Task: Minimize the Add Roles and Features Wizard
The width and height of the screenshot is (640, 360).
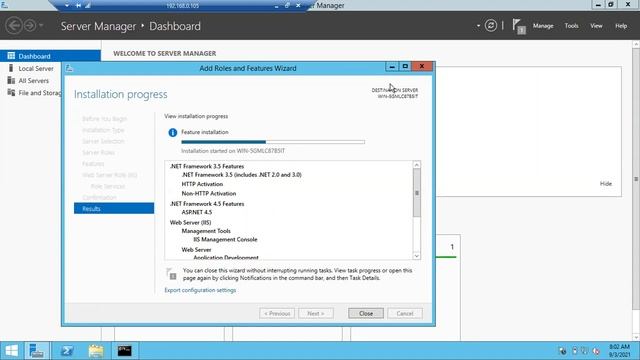Action: coord(392,66)
